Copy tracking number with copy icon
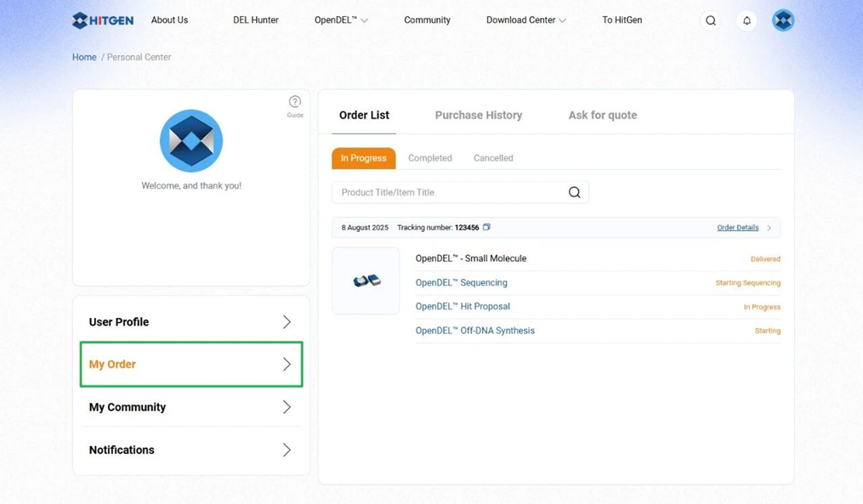Image resolution: width=863 pixels, height=504 pixels. (486, 227)
